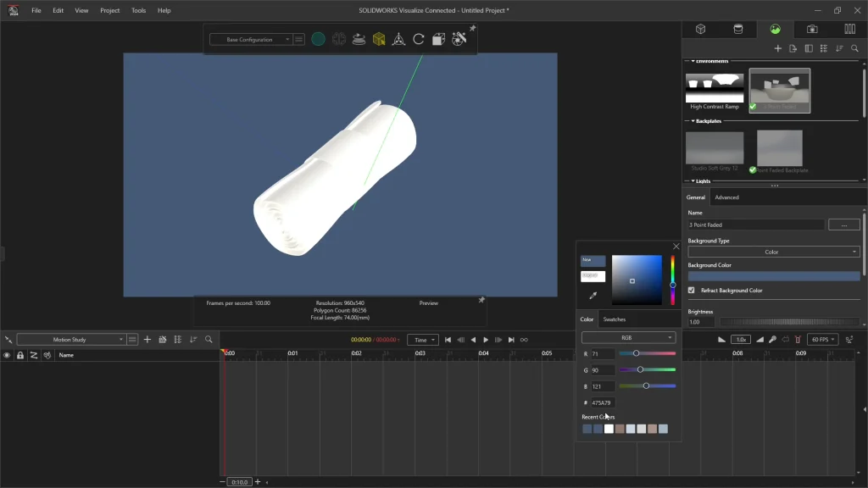
Task: Toggle the eye visibility icon in timeline header
Action: click(x=7, y=355)
